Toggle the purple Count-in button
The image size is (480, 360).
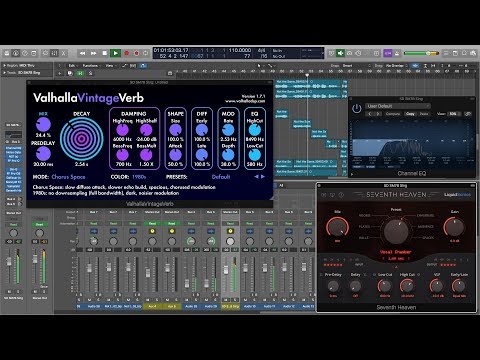tap(388, 53)
